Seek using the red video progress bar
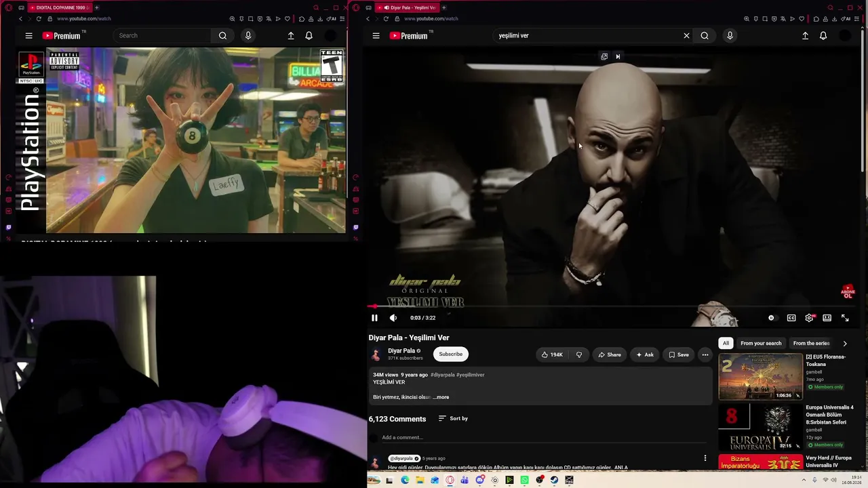The width and height of the screenshot is (868, 488). (x=612, y=306)
